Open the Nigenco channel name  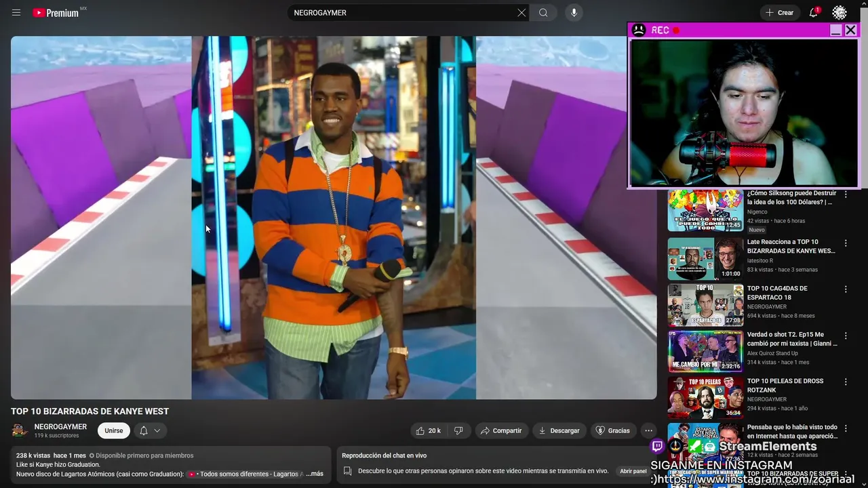757,211
